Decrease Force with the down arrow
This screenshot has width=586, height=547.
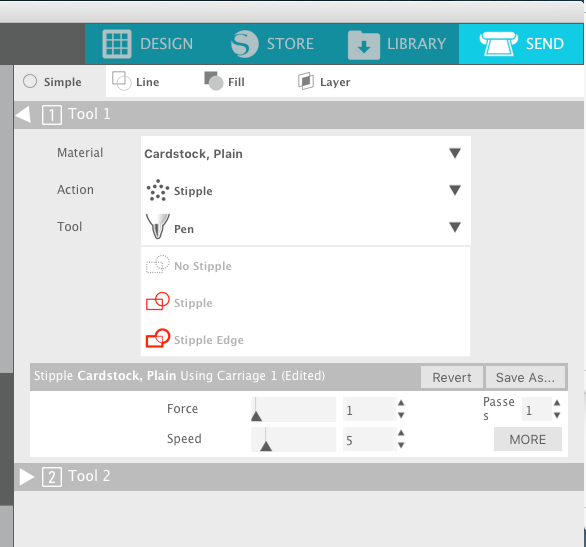[x=401, y=415]
